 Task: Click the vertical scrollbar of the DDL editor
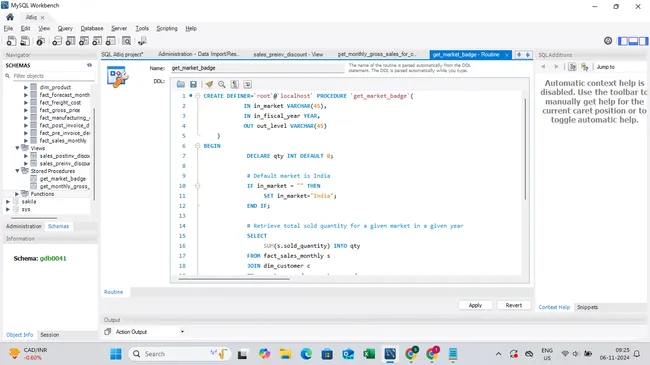pyautogui.click(x=525, y=148)
